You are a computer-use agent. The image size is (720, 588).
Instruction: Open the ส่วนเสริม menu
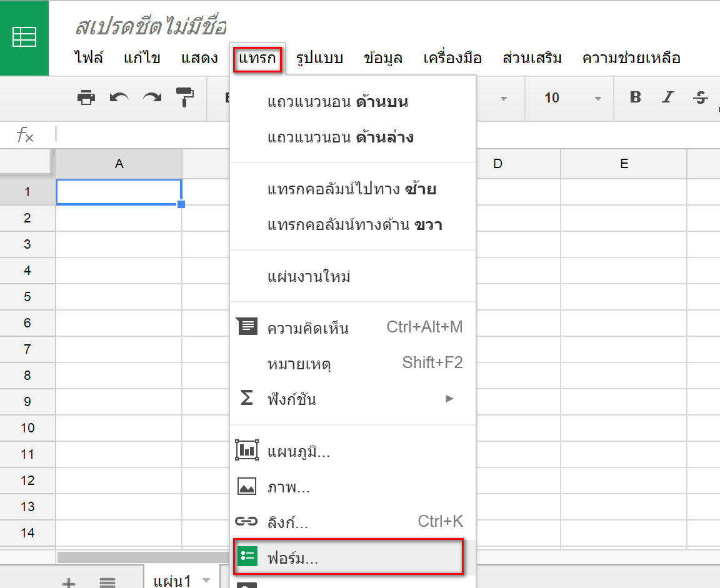[532, 58]
